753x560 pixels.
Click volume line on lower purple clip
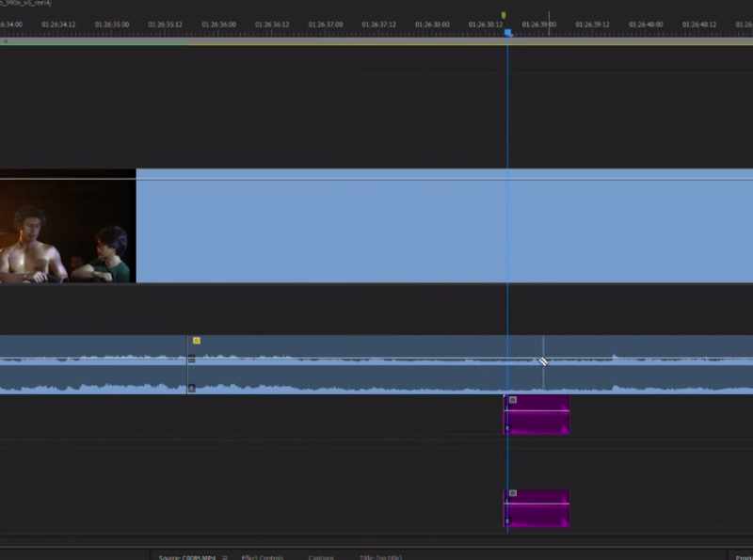click(537, 504)
